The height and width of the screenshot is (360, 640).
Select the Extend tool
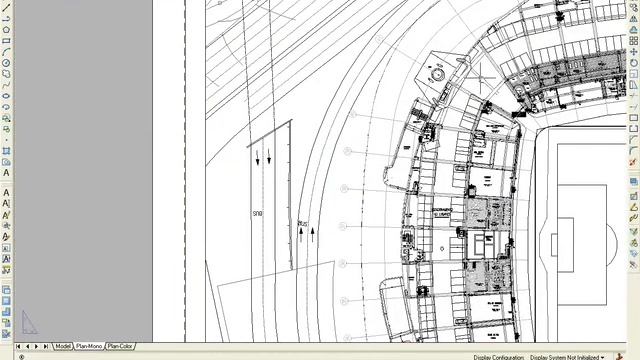click(633, 107)
